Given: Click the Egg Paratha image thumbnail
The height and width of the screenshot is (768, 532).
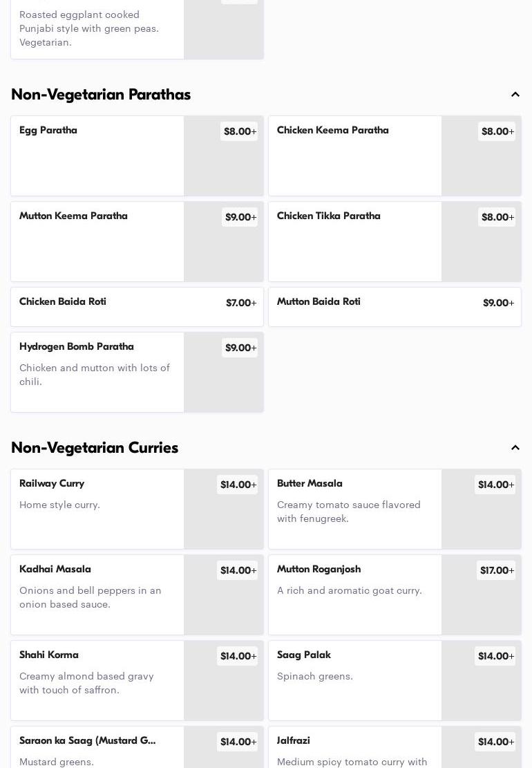Looking at the screenshot, I should tap(223, 166).
